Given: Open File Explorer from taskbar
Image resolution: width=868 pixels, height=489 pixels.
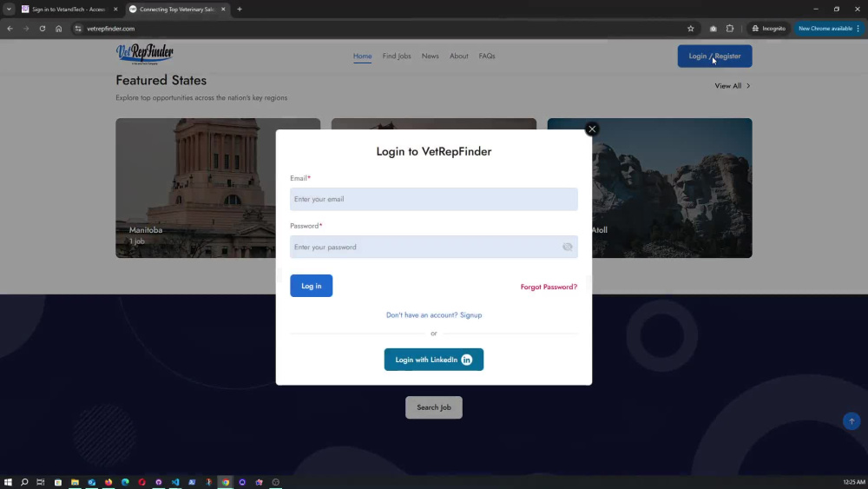Looking at the screenshot, I should tap(75, 482).
